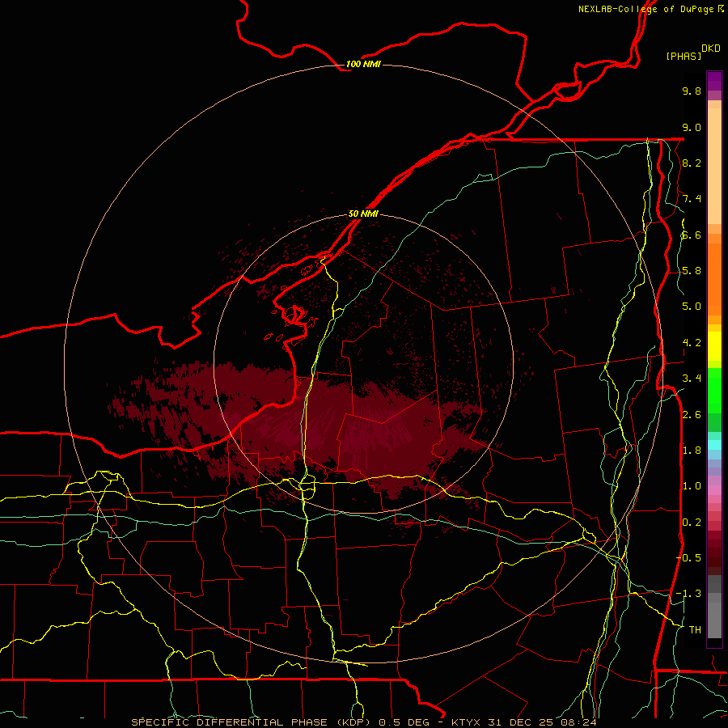Click the NEXLAB-College of DuPage credit text
The height and width of the screenshot is (728, 728).
(645, 9)
